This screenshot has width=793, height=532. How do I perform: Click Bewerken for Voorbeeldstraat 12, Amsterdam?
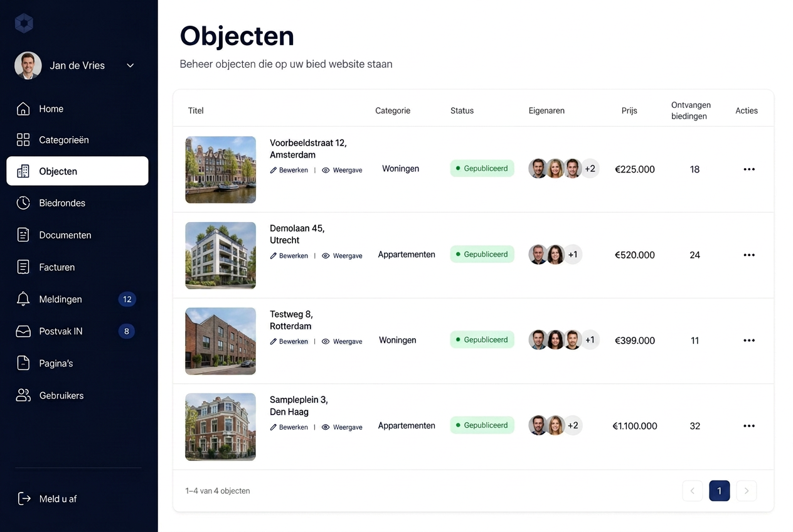click(x=289, y=170)
